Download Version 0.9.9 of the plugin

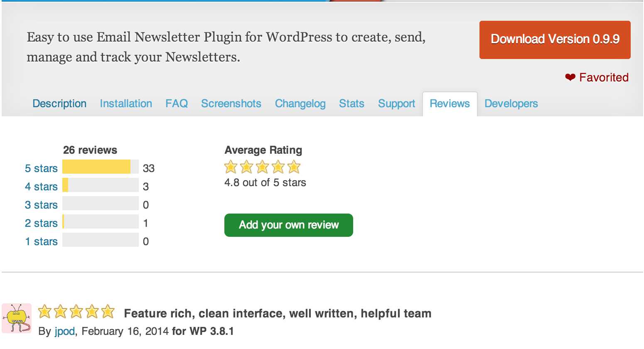(x=555, y=40)
